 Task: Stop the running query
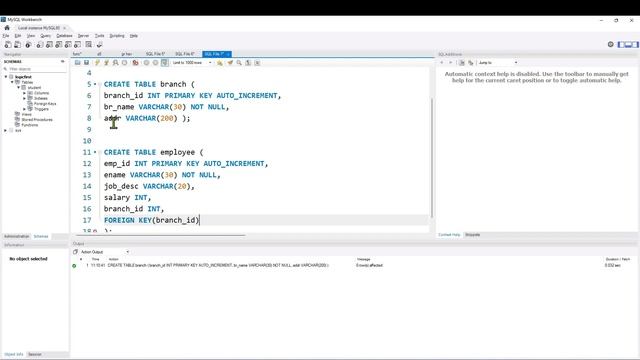[x=124, y=63]
